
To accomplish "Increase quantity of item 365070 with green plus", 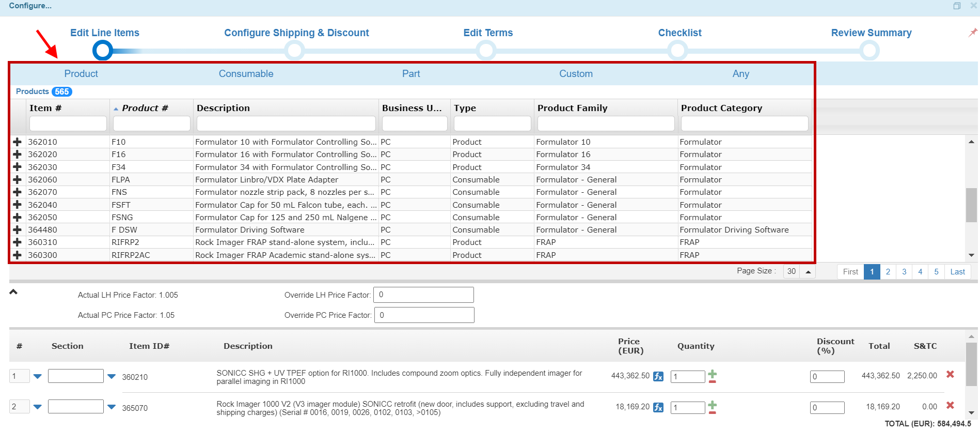I will click(713, 404).
